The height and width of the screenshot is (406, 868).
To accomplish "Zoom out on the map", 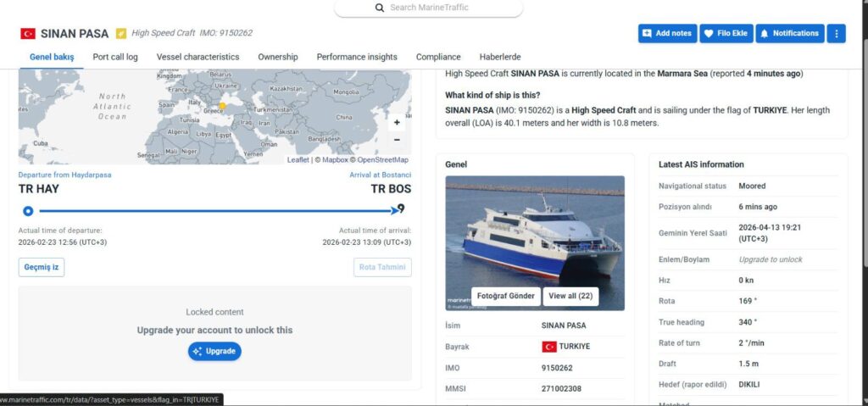I will 397,140.
